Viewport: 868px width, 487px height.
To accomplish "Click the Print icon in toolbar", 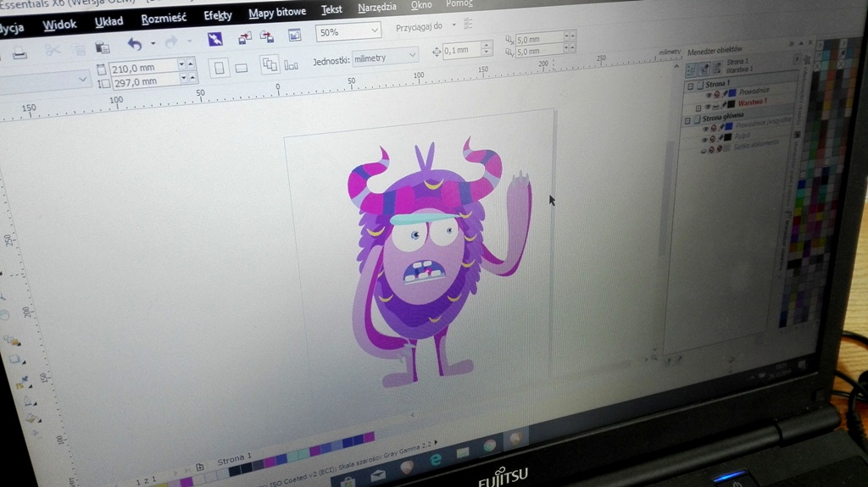I will 19,53.
